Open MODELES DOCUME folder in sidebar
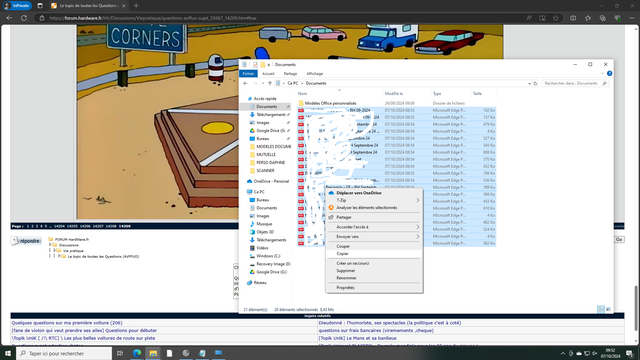The width and height of the screenshot is (640, 360). click(273, 147)
